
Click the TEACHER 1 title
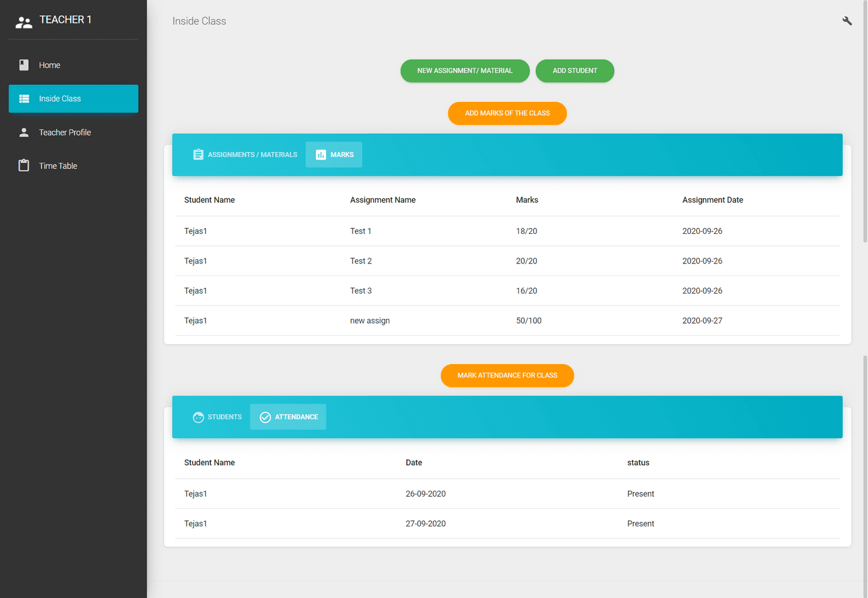(66, 20)
